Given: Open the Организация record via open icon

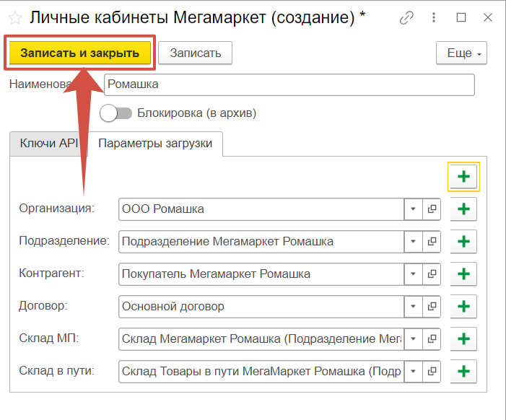Looking at the screenshot, I should [432, 209].
